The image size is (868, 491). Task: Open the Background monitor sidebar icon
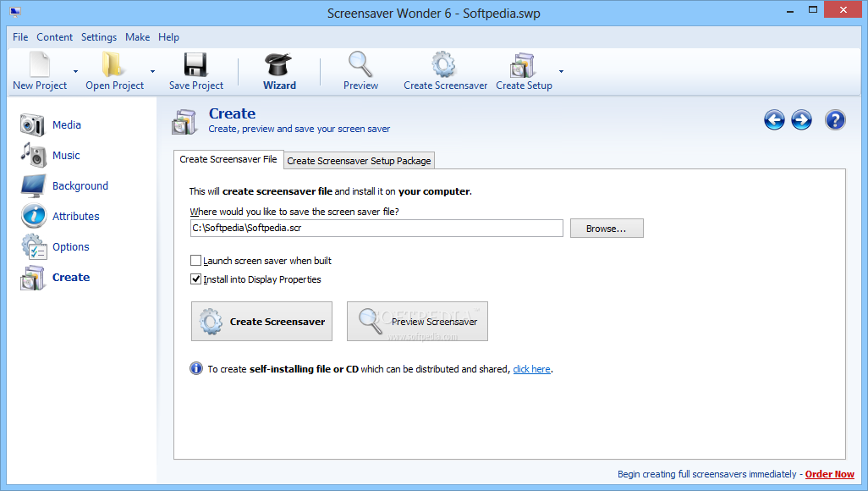(33, 185)
